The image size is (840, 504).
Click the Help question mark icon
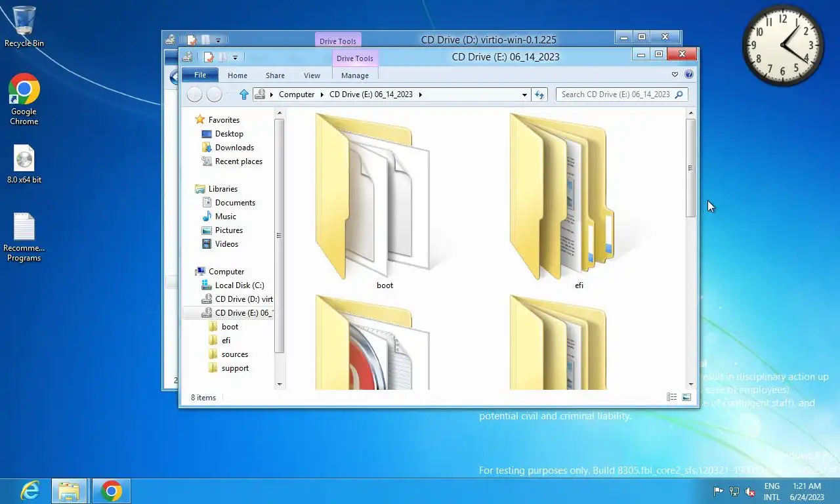coord(688,75)
